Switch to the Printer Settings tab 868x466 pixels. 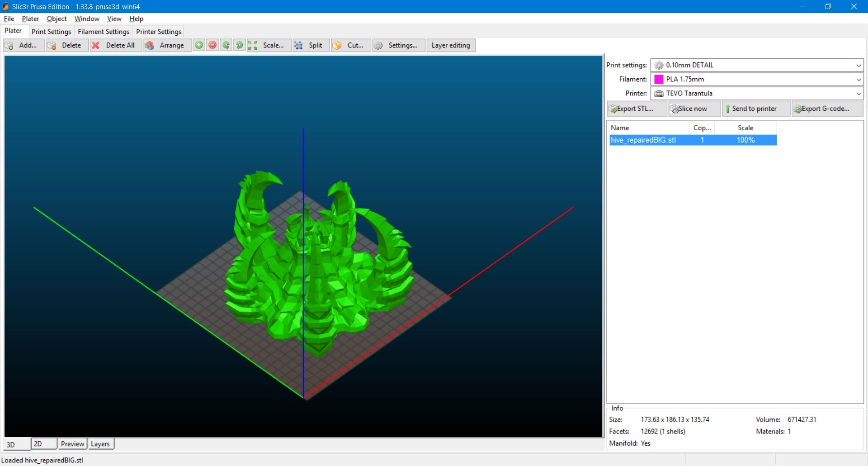click(159, 32)
